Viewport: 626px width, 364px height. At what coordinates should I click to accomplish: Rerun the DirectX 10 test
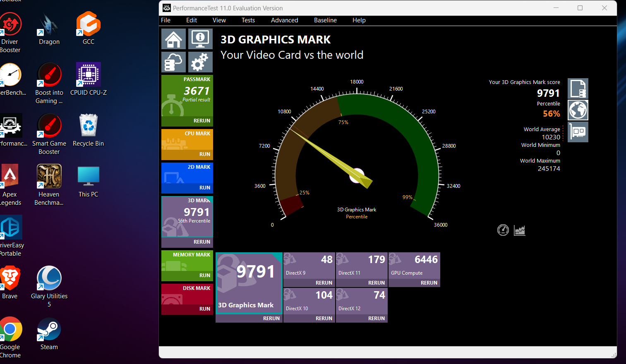324,318
